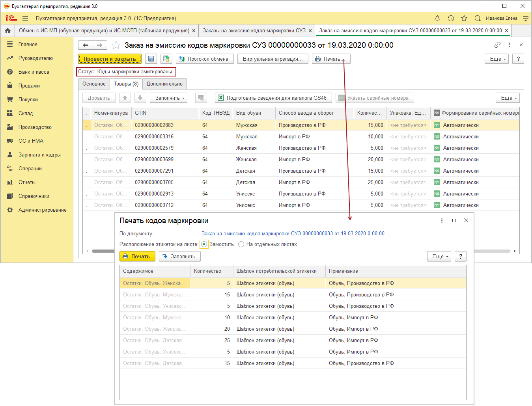Open Производство section in sidebar
Viewport: 532px width, 406px height.
pos(35,127)
